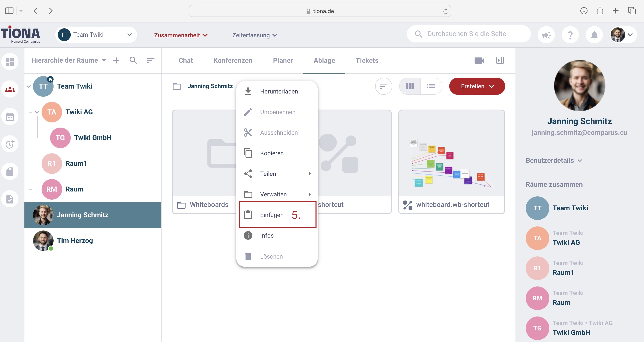Open browser downloads icon
Image resolution: width=644 pixels, height=342 pixels.
(x=584, y=11)
